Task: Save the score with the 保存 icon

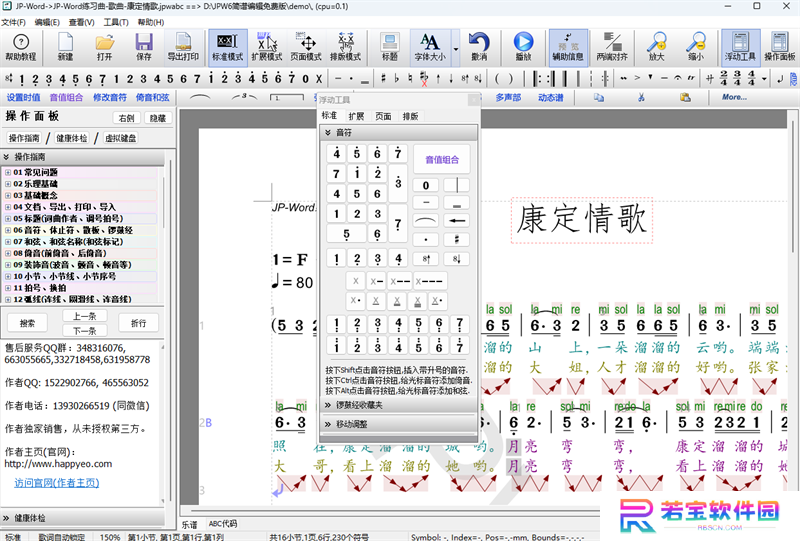Action: click(144, 47)
